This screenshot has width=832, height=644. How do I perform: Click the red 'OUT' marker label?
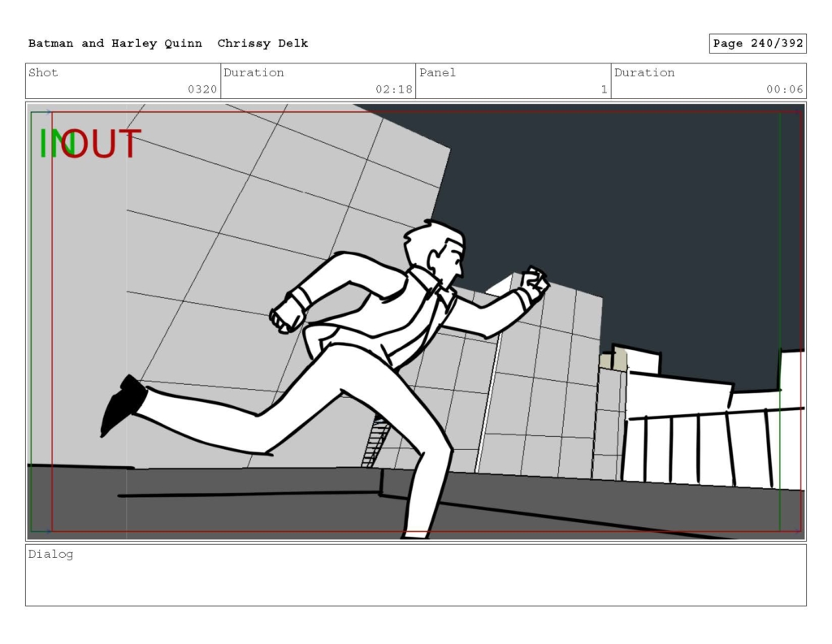click(x=102, y=145)
